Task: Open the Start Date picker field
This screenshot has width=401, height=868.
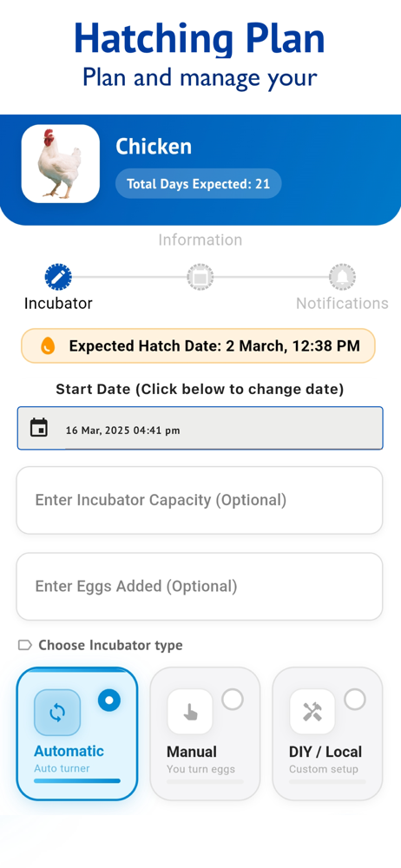Action: (x=200, y=429)
